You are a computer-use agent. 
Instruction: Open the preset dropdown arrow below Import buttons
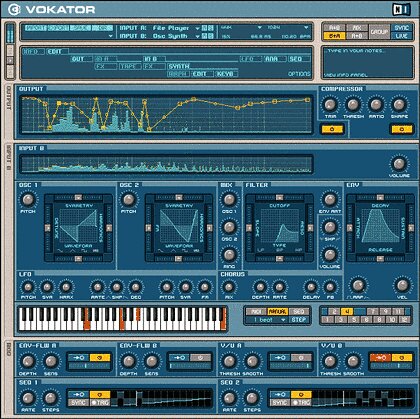point(111,36)
